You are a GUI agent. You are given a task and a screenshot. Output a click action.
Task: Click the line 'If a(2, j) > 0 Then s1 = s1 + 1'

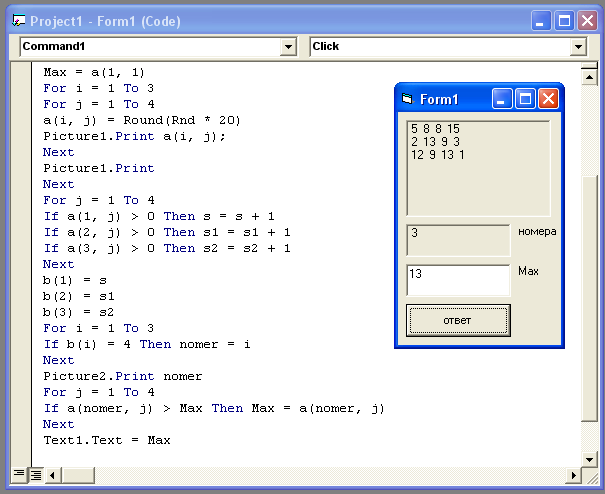167,232
